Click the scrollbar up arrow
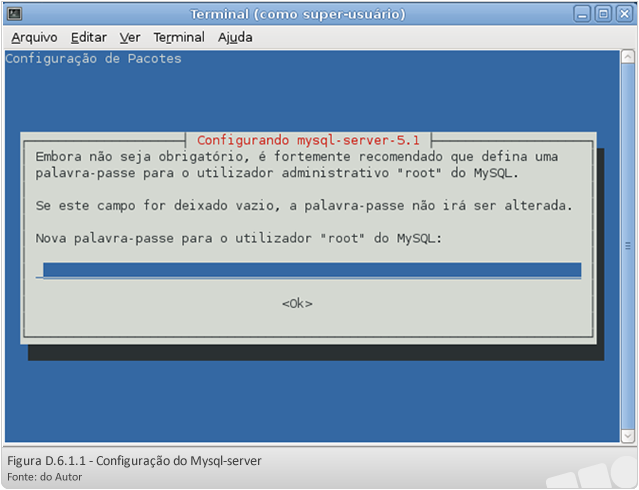 click(628, 57)
